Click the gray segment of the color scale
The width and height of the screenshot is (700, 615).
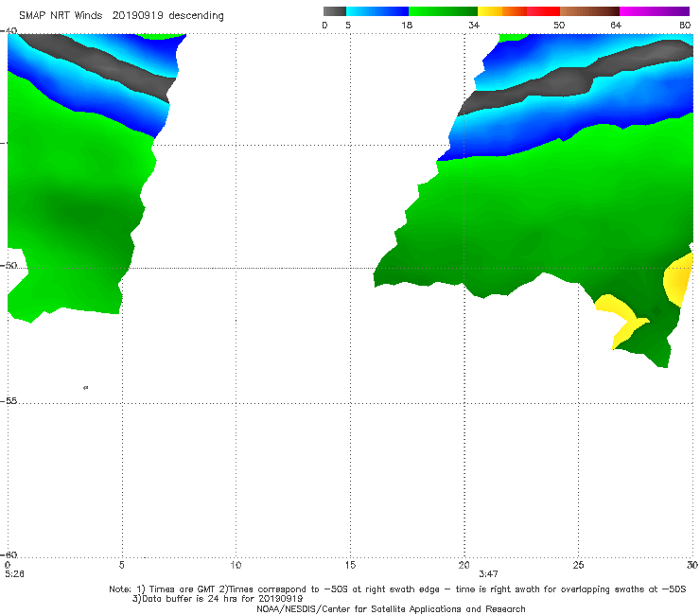click(x=334, y=11)
